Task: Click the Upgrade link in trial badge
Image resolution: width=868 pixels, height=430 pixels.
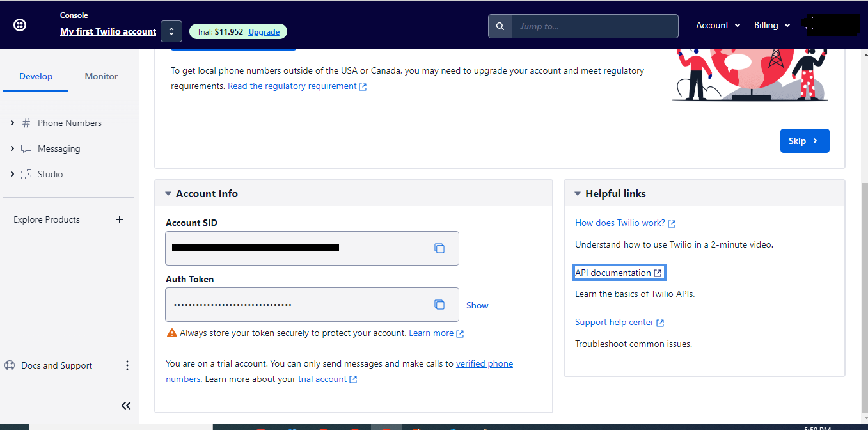Action: pos(264,32)
